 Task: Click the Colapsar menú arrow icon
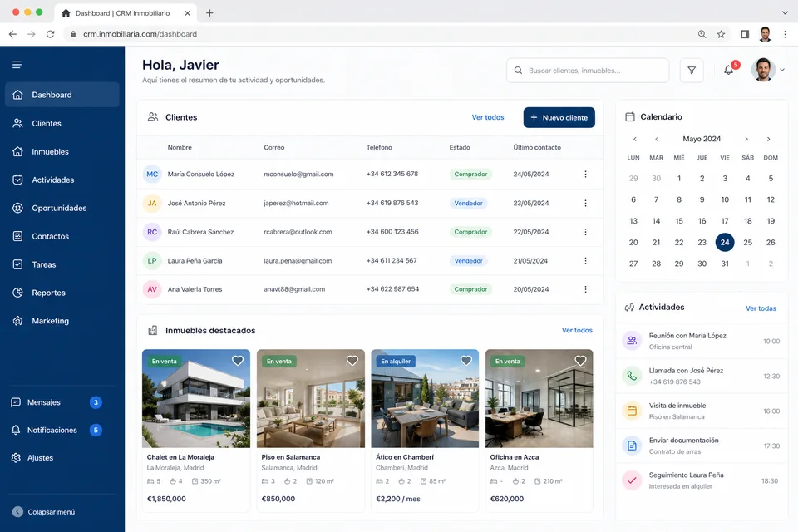[x=17, y=512]
